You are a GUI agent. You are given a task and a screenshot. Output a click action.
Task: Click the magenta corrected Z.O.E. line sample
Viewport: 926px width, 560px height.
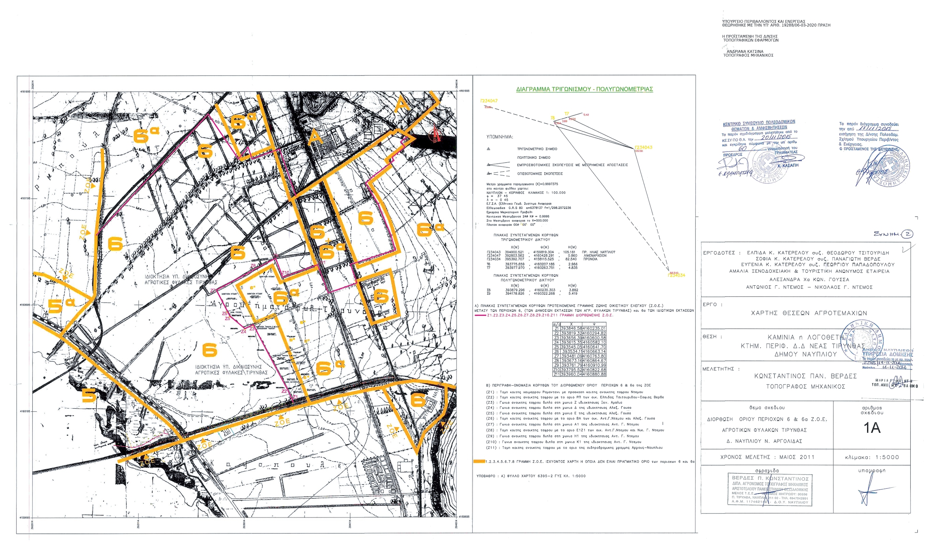pyautogui.click(x=480, y=315)
